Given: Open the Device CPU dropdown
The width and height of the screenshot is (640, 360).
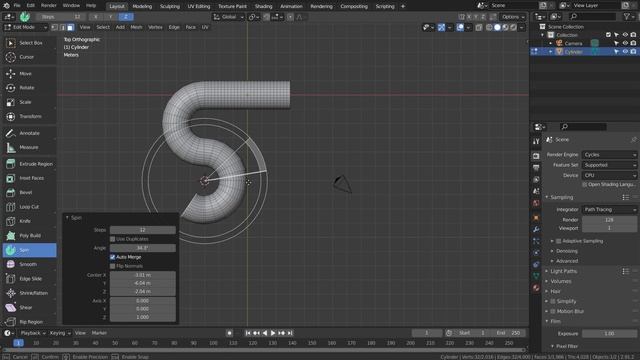Looking at the screenshot, I should click(x=609, y=175).
